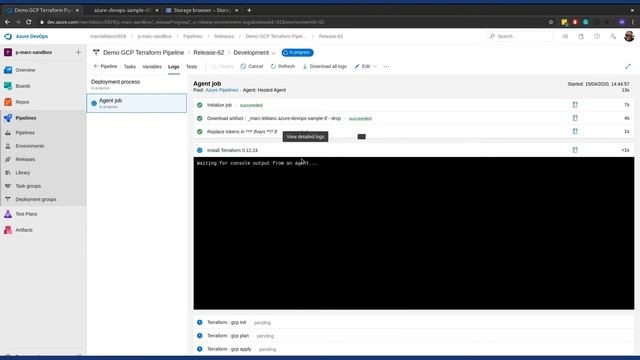Open the Overview section in sidebar

[25, 70]
